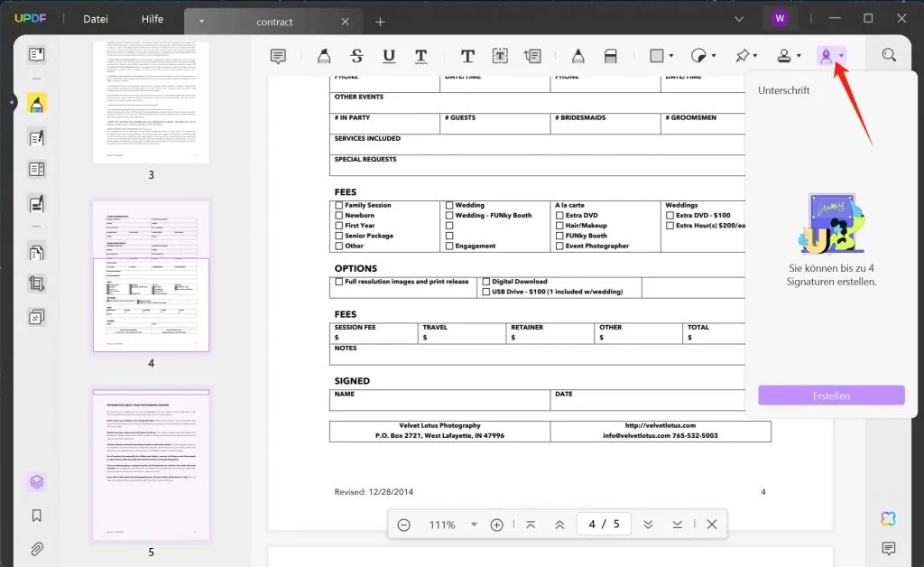Check the Extra DVD - $100 checkbox
The image size is (924, 567).
point(670,216)
